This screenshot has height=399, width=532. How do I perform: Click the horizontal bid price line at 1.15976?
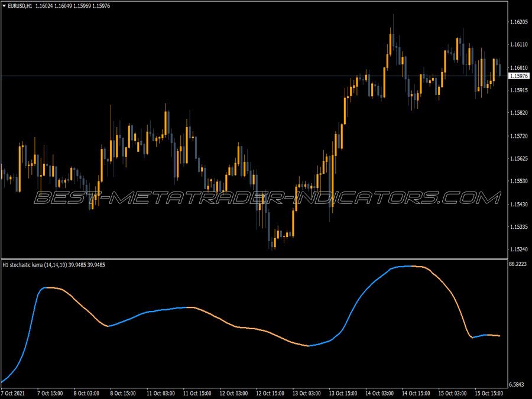click(x=254, y=76)
